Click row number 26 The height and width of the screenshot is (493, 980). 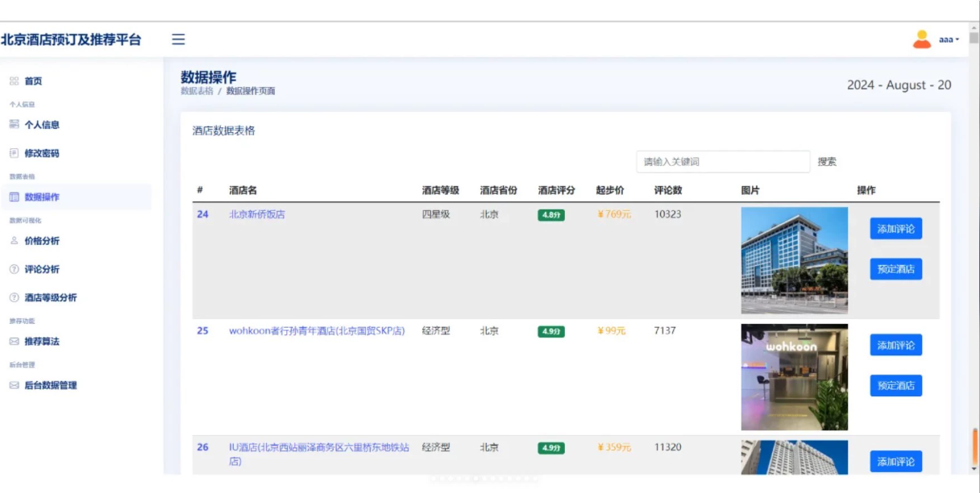[x=202, y=447]
